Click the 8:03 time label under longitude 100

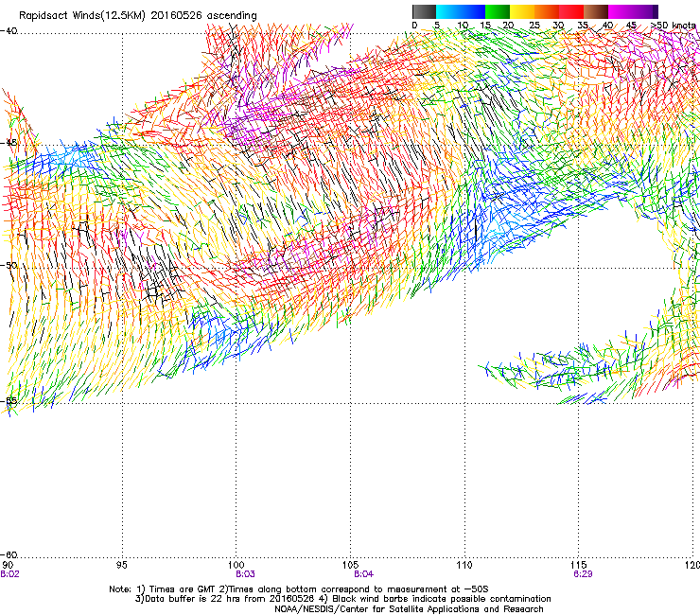pos(245,574)
